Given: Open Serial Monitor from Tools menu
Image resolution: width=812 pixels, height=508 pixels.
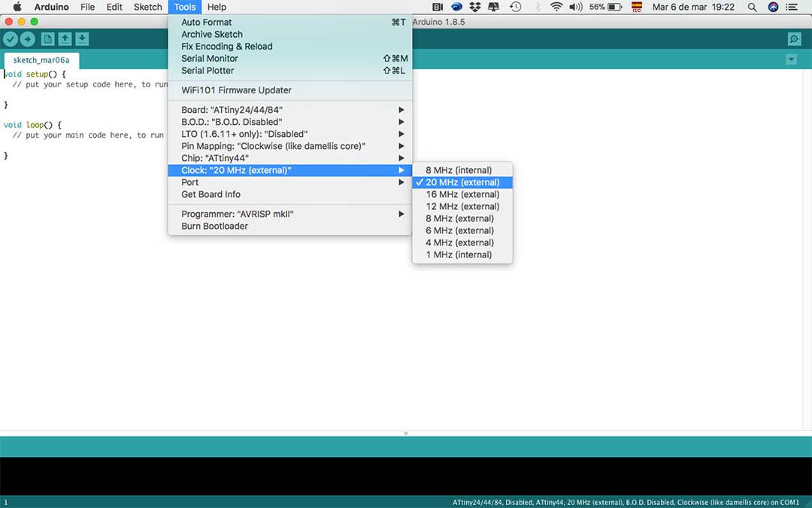Looking at the screenshot, I should (x=290, y=59).
